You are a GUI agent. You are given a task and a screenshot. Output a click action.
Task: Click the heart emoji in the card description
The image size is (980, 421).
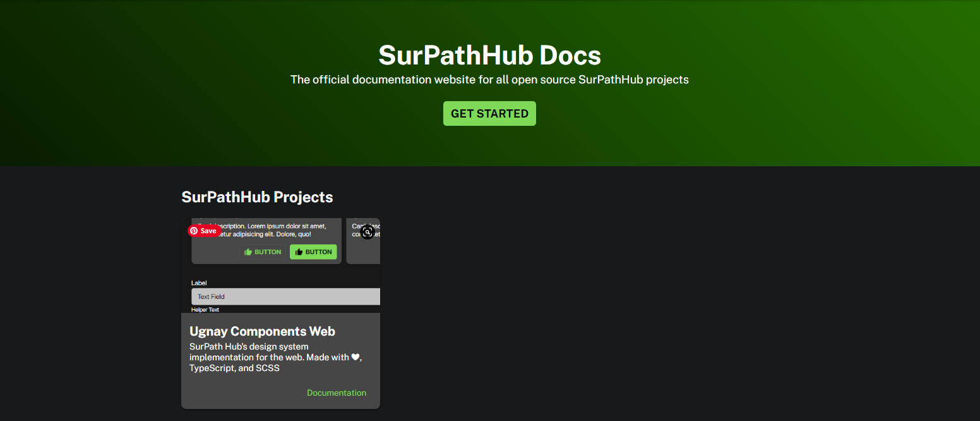[357, 357]
